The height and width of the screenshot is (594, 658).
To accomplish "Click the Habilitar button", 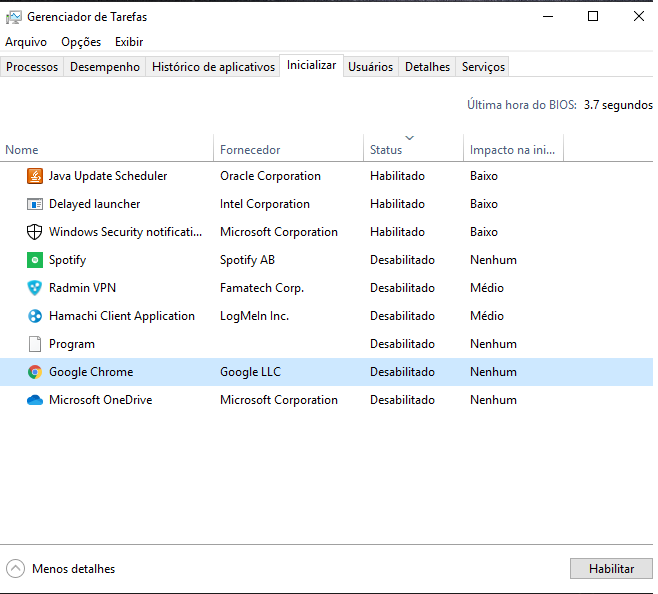I will click(x=611, y=569).
